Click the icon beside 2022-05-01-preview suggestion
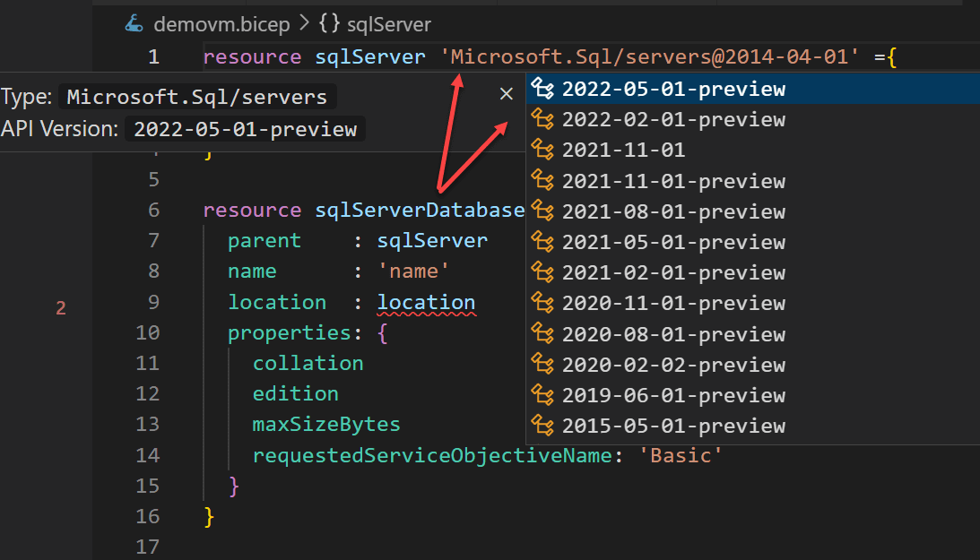The width and height of the screenshot is (980, 560). 542,89
